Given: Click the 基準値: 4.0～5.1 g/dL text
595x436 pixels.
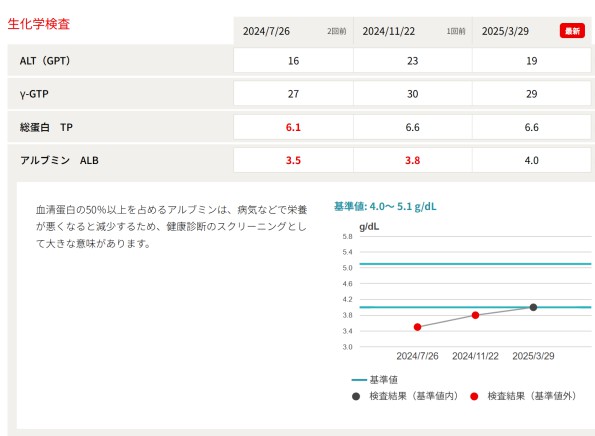Looking at the screenshot, I should coord(385,207).
